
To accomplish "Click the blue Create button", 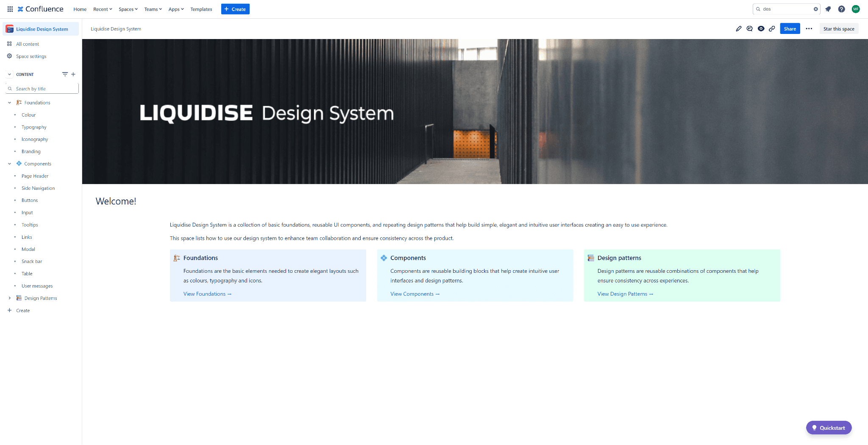I will (x=235, y=9).
